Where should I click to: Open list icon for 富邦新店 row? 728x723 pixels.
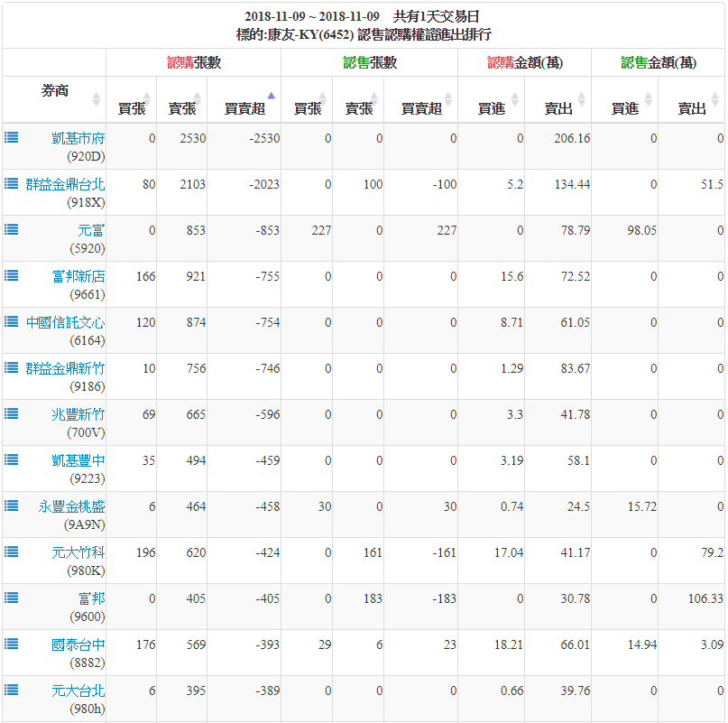point(11,275)
